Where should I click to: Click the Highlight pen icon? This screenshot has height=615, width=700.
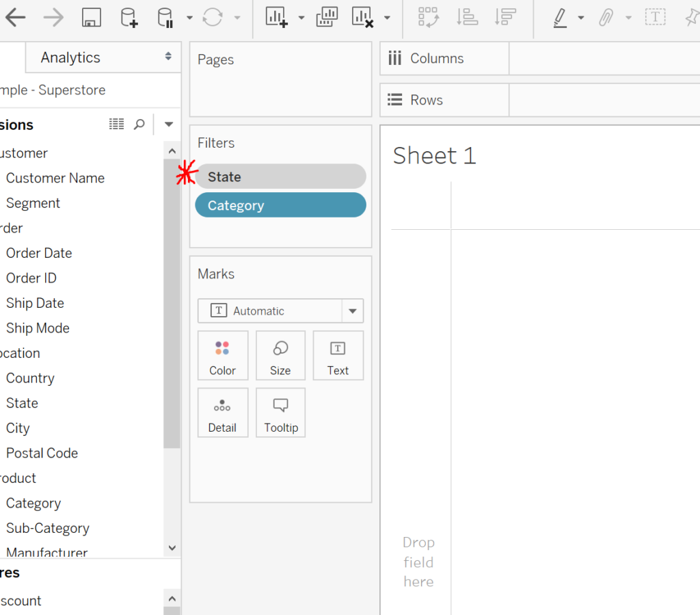point(559,18)
